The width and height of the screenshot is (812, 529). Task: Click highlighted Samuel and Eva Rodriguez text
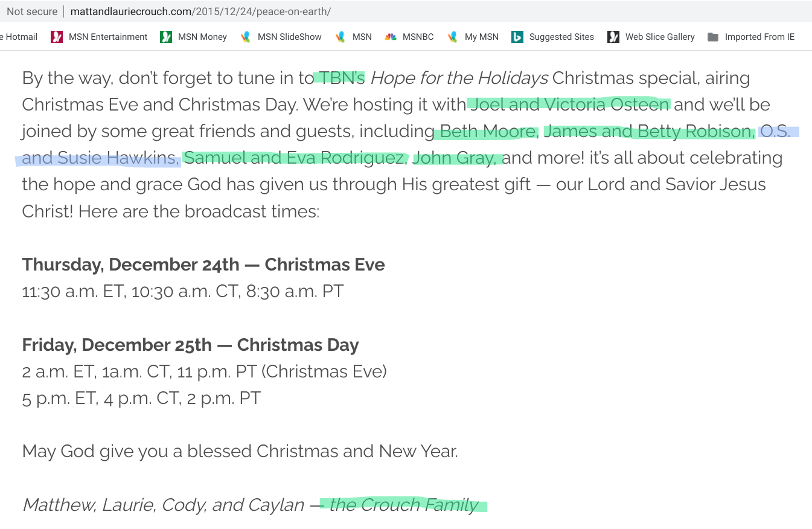pyautogui.click(x=294, y=158)
